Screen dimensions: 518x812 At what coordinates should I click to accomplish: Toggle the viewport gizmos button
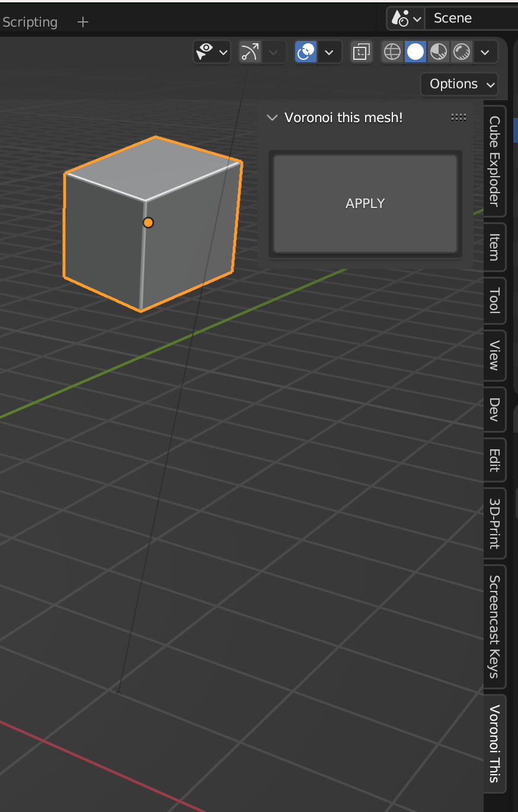point(250,52)
